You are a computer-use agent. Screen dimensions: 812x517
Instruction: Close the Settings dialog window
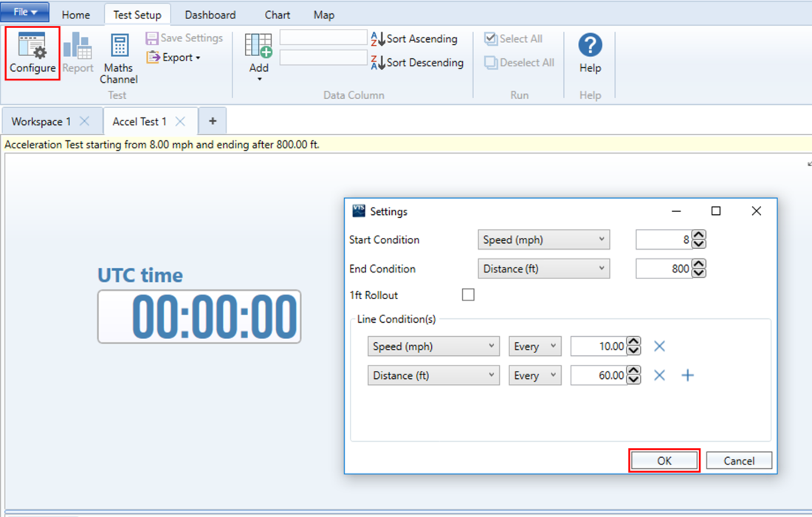757,210
